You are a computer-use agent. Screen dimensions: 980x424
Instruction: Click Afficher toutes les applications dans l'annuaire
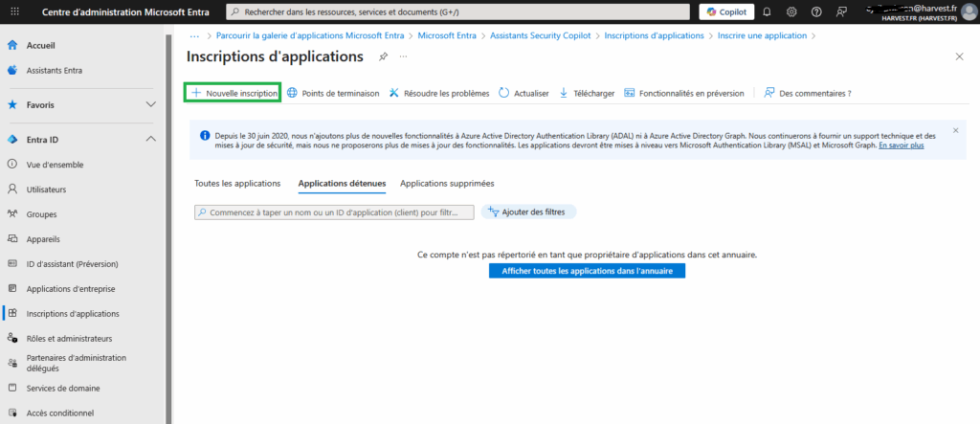point(587,271)
